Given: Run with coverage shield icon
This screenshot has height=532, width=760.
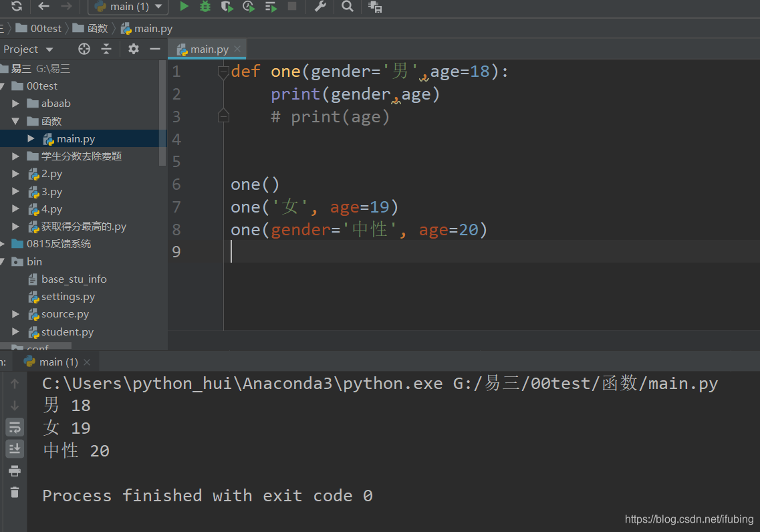Looking at the screenshot, I should (227, 6).
